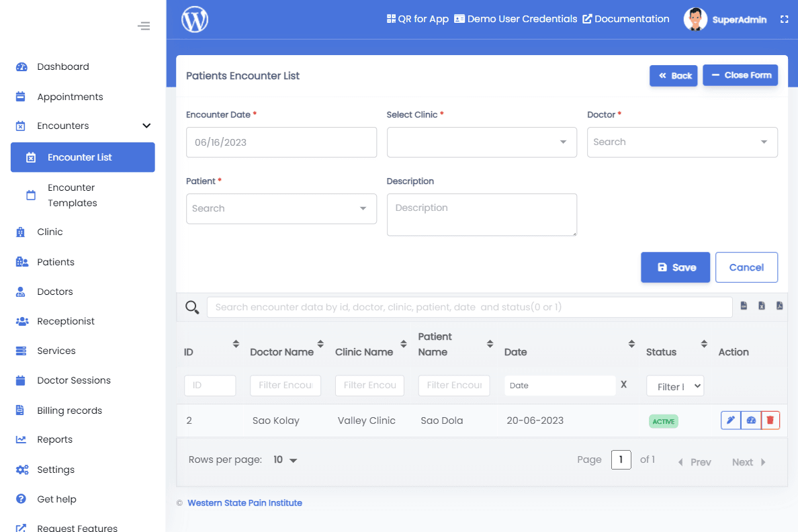
Task: Open Encounter Templates from the sidebar
Action: (72, 195)
